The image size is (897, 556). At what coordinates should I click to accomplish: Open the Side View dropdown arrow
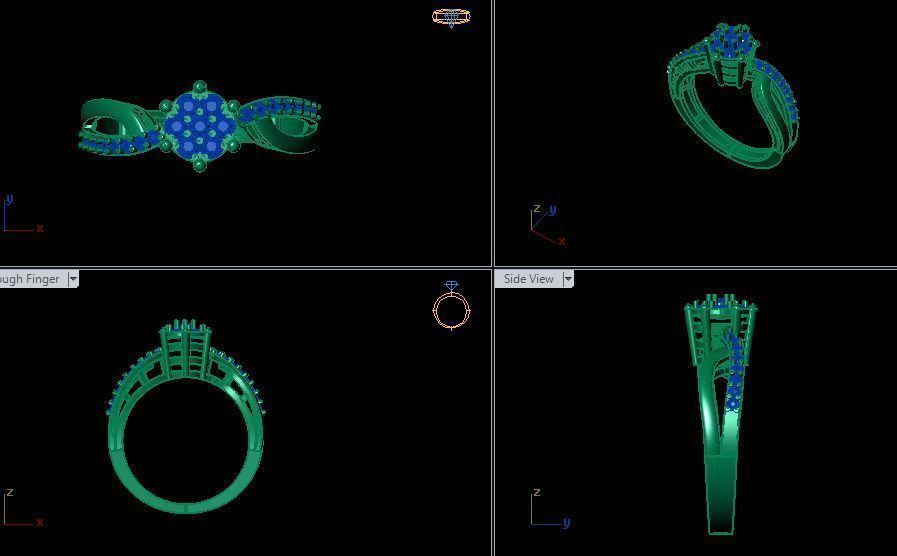click(x=568, y=279)
